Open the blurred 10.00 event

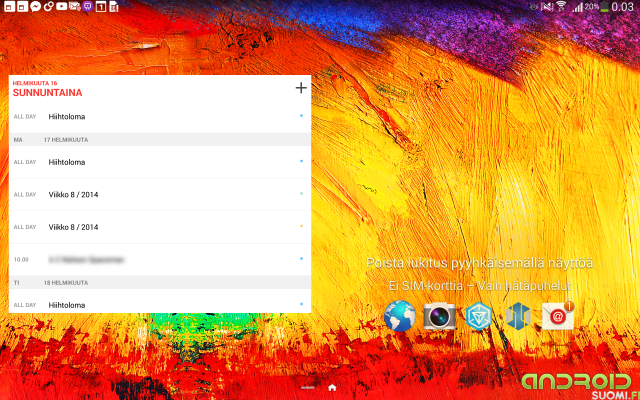(160, 260)
